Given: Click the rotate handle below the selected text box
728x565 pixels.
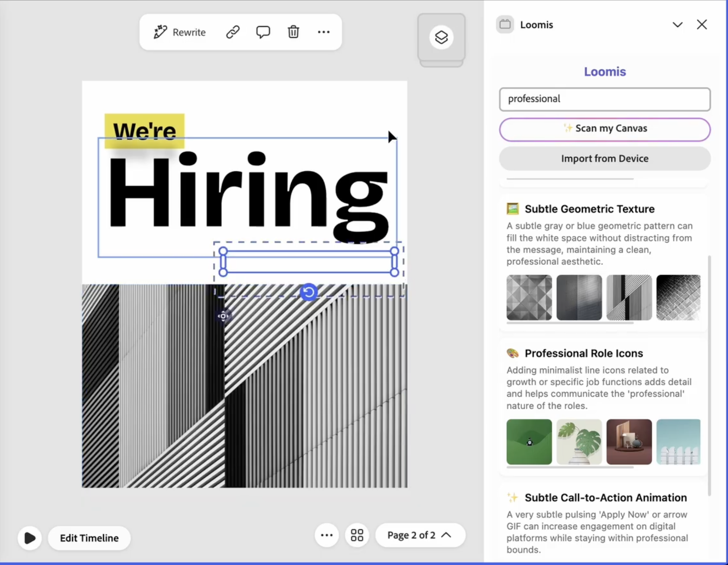Looking at the screenshot, I should pyautogui.click(x=309, y=292).
